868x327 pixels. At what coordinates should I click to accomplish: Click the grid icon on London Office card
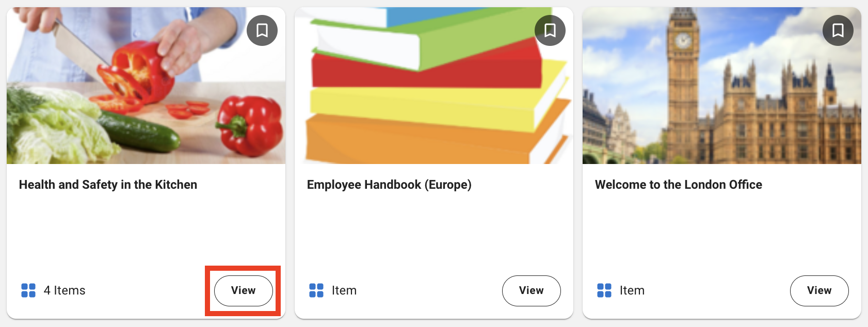point(604,290)
